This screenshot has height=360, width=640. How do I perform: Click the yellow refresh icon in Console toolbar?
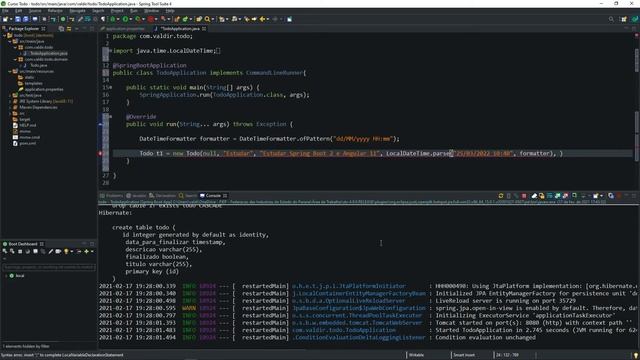tap(501, 196)
